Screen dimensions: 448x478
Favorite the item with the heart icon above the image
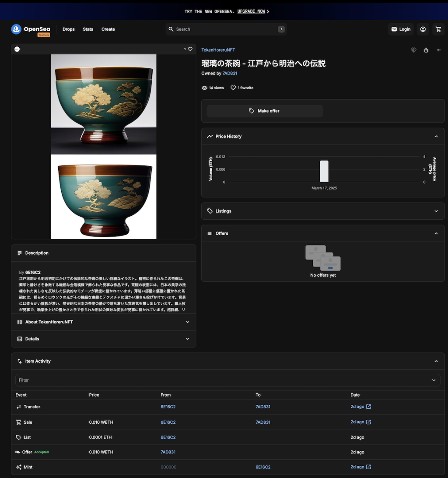190,49
